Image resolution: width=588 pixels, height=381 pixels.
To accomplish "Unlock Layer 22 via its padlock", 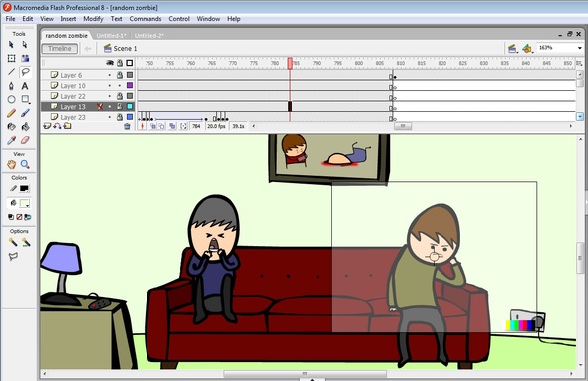I will click(120, 96).
